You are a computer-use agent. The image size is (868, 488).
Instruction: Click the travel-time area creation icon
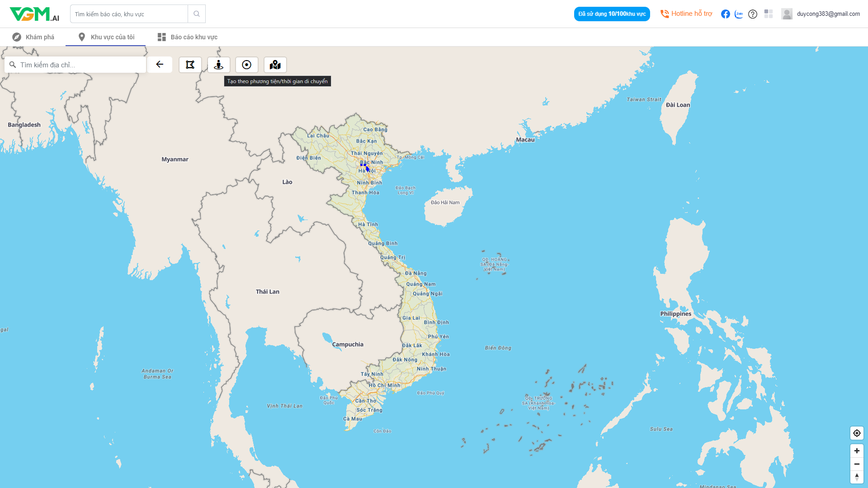coord(219,65)
